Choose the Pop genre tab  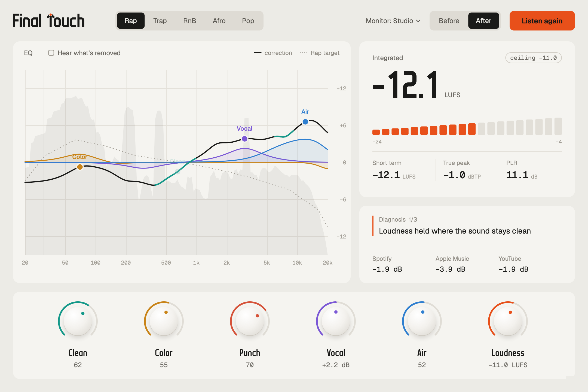(248, 21)
